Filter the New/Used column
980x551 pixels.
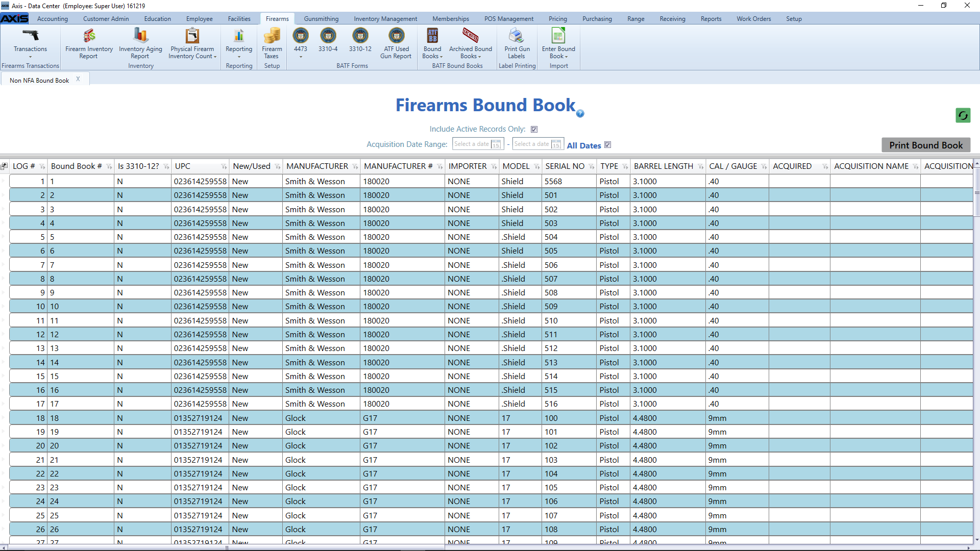pos(278,167)
